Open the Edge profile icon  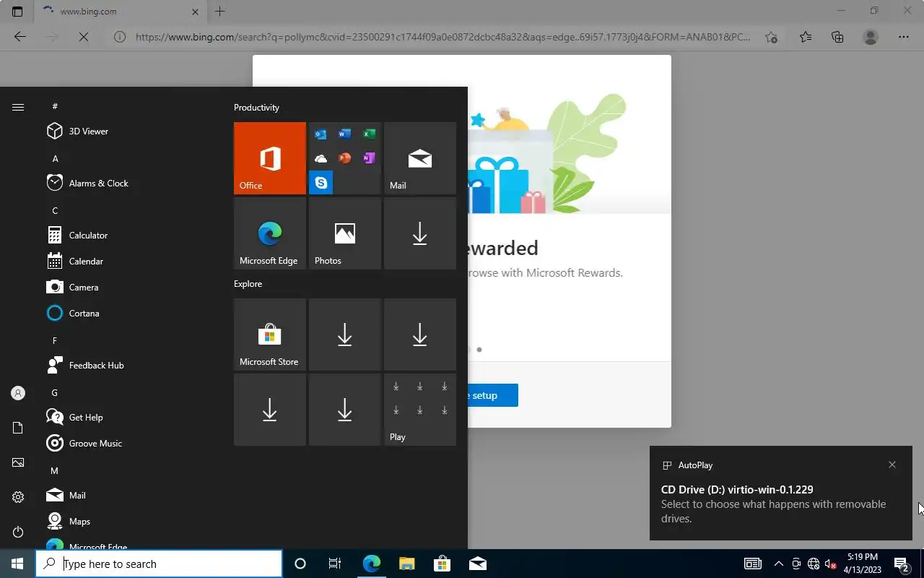click(x=871, y=37)
